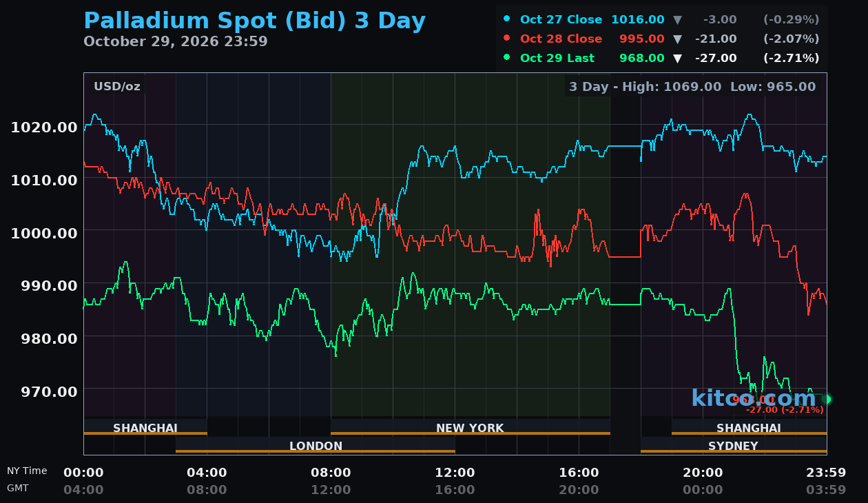Screen dimensions: 868x503
Task: Click the 20:00 NY time tick
Action: pos(703,473)
